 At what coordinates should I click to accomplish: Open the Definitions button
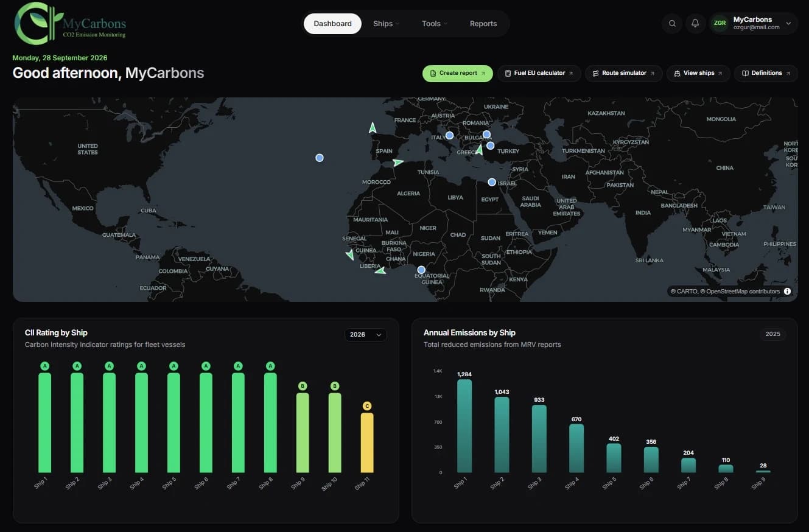766,73
